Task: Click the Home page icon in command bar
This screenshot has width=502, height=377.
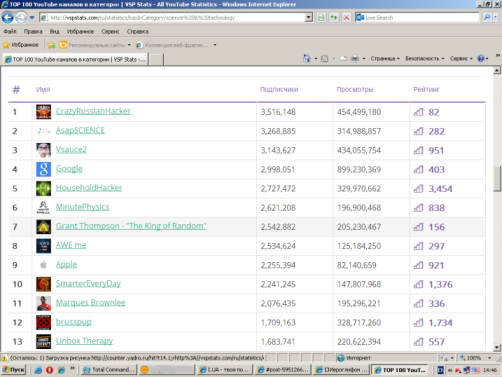Action: [307, 59]
